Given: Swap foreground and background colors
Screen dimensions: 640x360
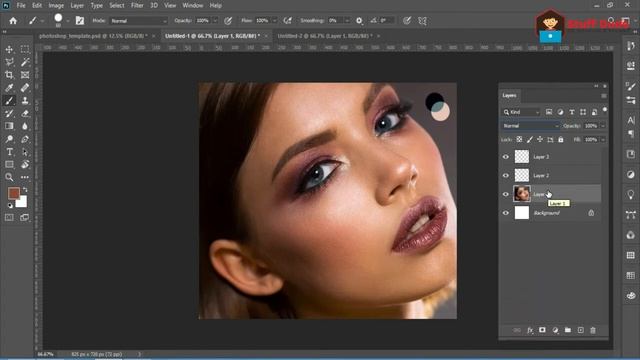Looking at the screenshot, I should (25, 190).
